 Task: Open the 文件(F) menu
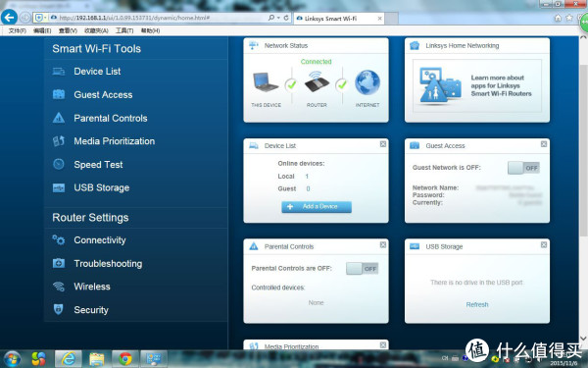pyautogui.click(x=18, y=30)
